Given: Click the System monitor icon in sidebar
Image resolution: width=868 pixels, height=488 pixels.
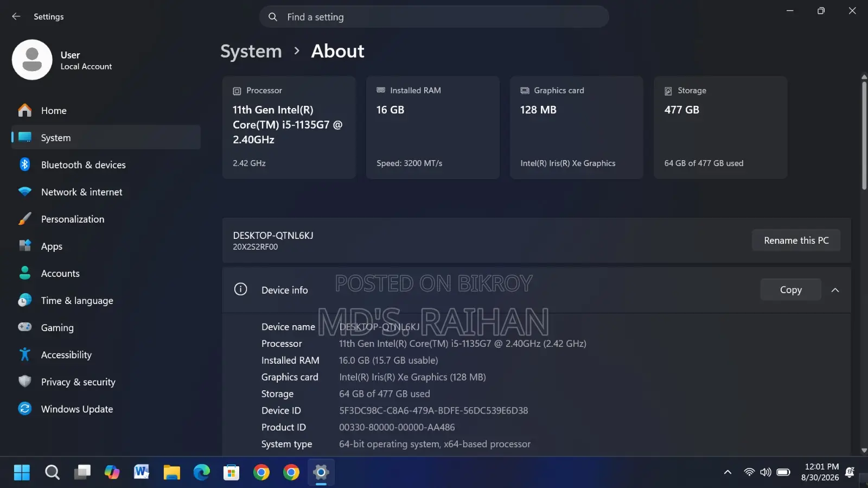Looking at the screenshot, I should [25, 137].
